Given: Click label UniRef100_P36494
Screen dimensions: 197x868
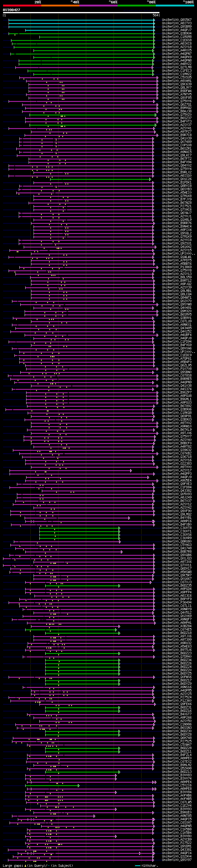Looking at the screenshot, I should [177, 603].
